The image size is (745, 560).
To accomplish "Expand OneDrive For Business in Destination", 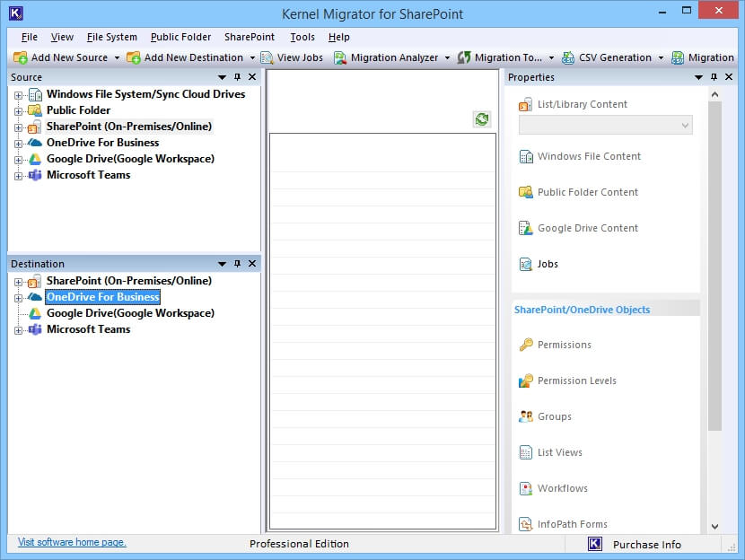I will pos(18,298).
